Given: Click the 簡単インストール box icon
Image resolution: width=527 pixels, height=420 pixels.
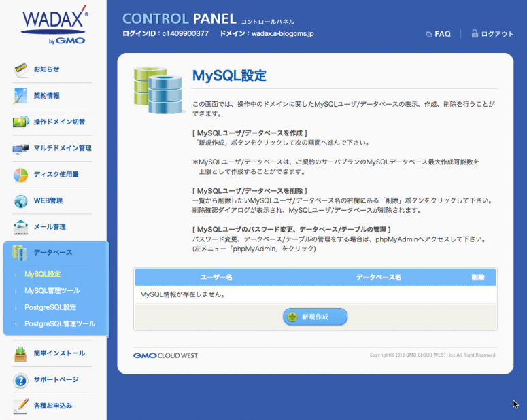Looking at the screenshot, I should (20, 353).
